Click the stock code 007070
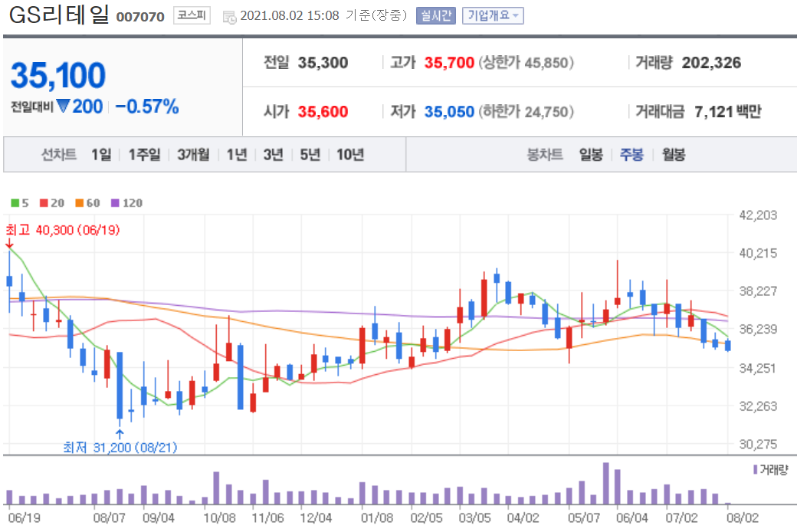This screenshot has width=797, height=532. (x=140, y=17)
